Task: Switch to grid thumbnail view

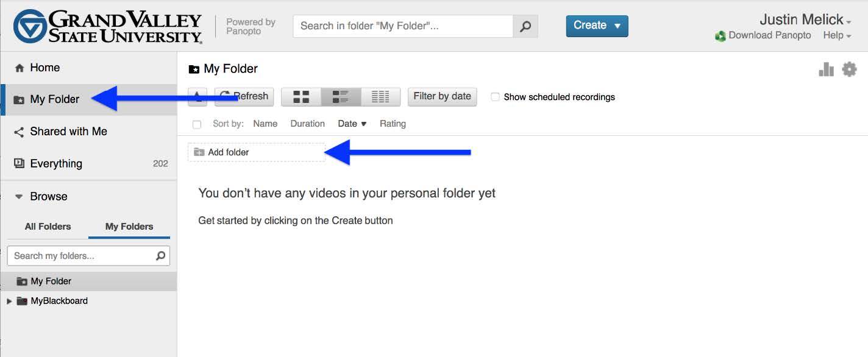Action: [301, 97]
